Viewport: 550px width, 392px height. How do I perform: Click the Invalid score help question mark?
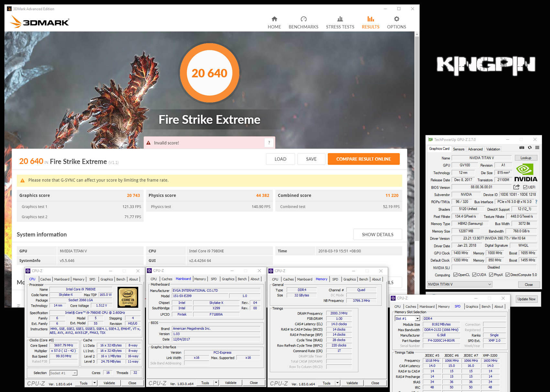point(269,143)
